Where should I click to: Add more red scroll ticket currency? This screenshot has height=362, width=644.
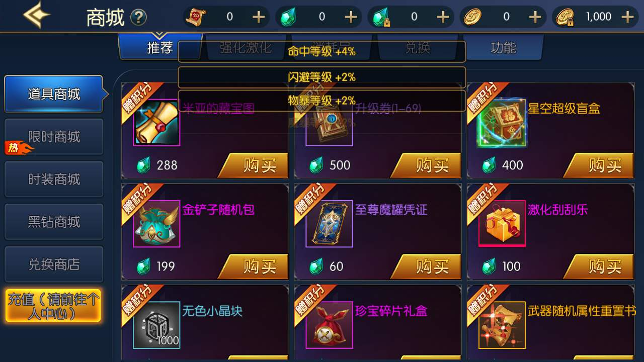(x=259, y=17)
